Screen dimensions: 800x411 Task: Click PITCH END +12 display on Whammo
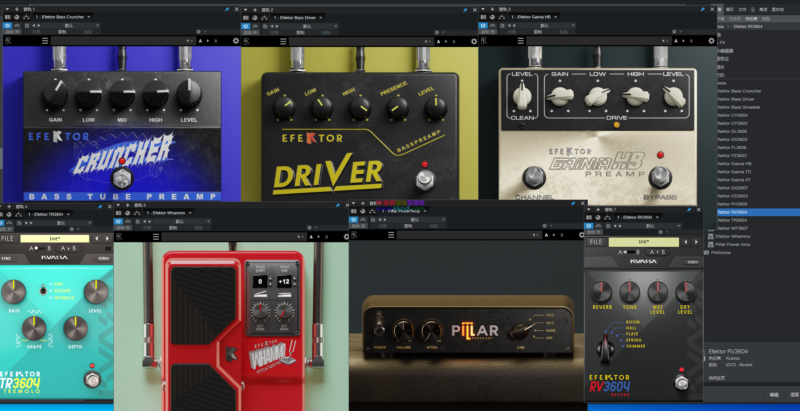pos(283,282)
